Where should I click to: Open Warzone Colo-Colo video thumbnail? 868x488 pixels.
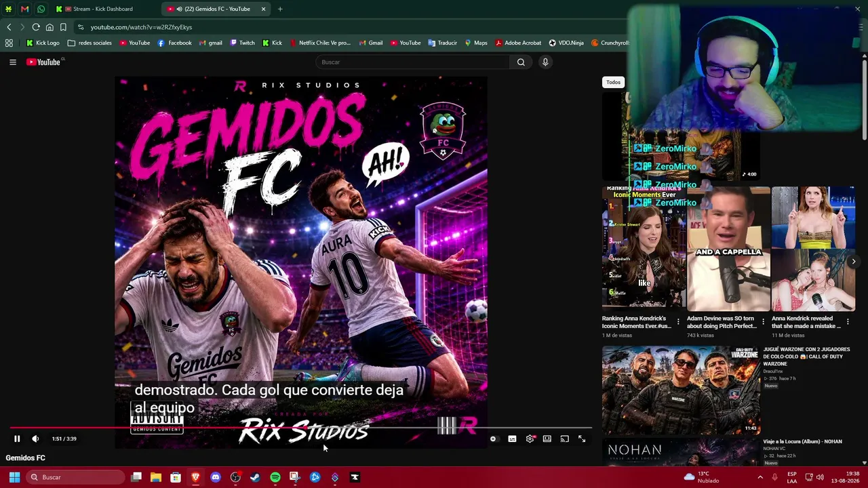(681, 390)
